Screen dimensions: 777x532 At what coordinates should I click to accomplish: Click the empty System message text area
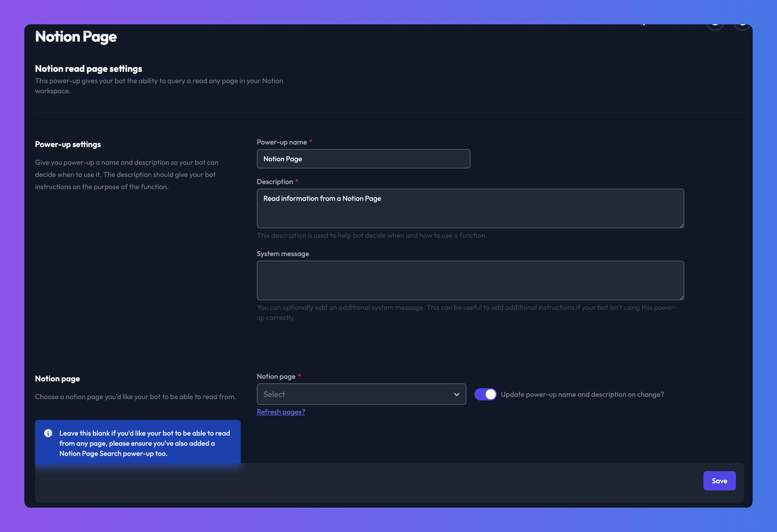pos(470,280)
